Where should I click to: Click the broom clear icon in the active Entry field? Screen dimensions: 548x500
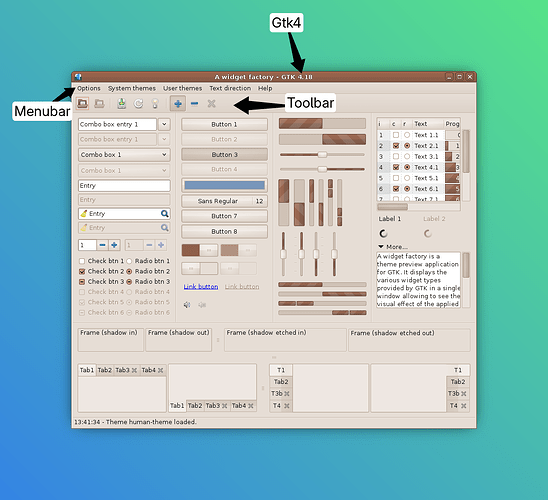84,213
